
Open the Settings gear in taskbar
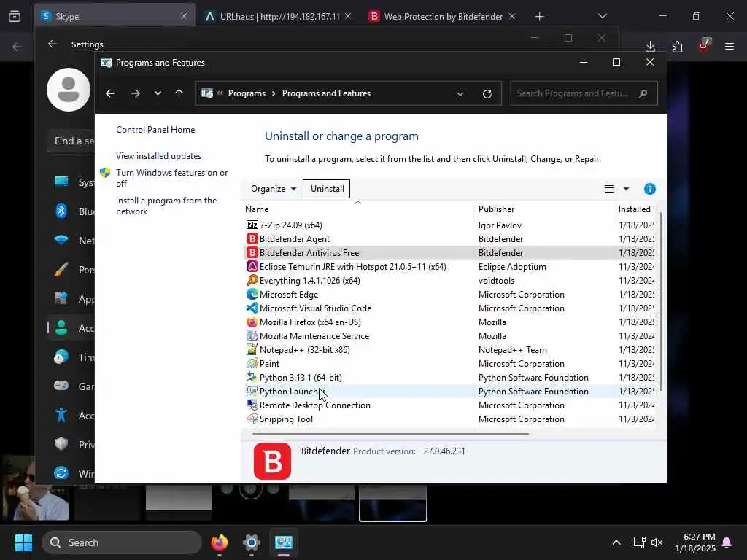251,542
